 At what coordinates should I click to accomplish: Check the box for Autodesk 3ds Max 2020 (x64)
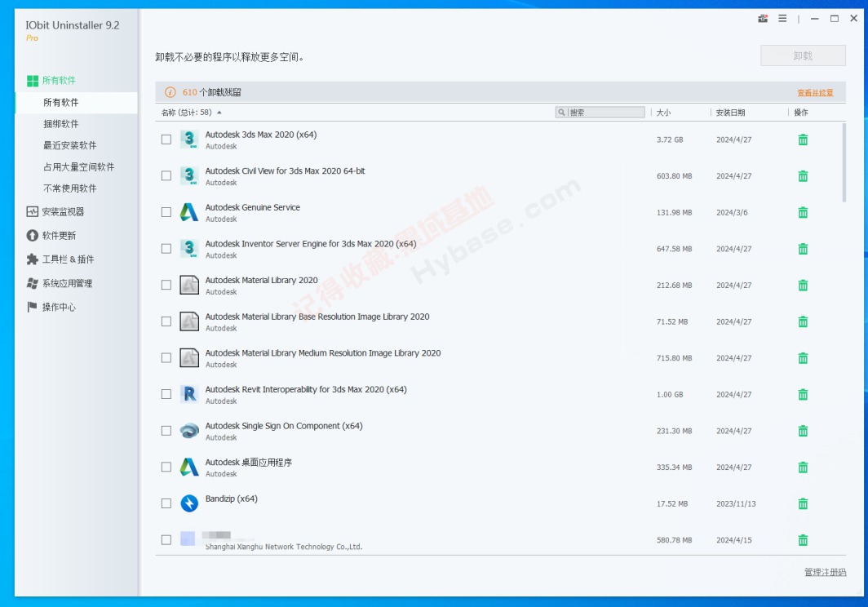pos(166,140)
